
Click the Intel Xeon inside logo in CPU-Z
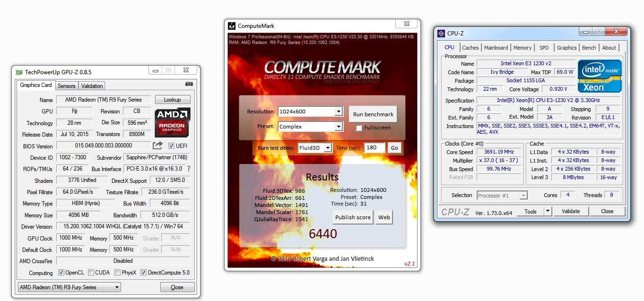[600, 76]
